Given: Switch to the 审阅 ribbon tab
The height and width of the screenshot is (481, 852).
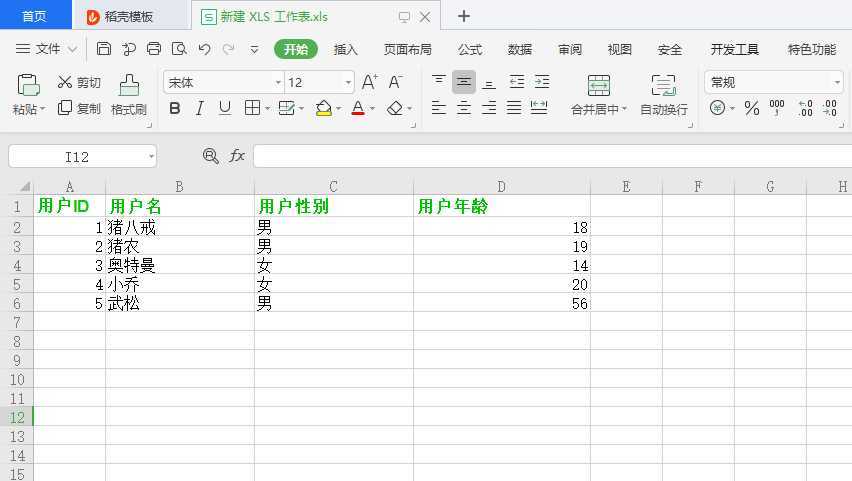Looking at the screenshot, I should coord(570,49).
